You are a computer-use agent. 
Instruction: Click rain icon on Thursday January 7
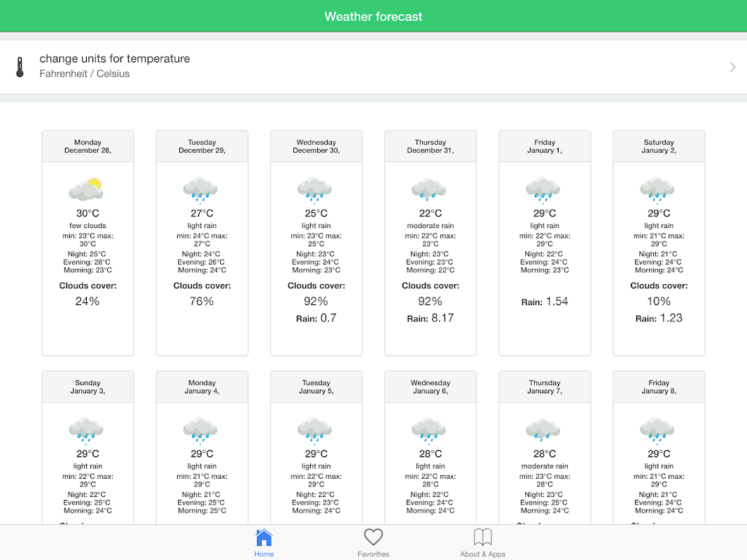543,430
